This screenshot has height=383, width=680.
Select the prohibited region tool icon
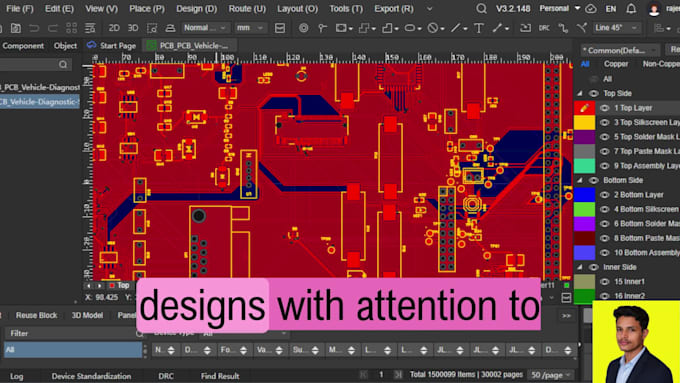coord(432,28)
